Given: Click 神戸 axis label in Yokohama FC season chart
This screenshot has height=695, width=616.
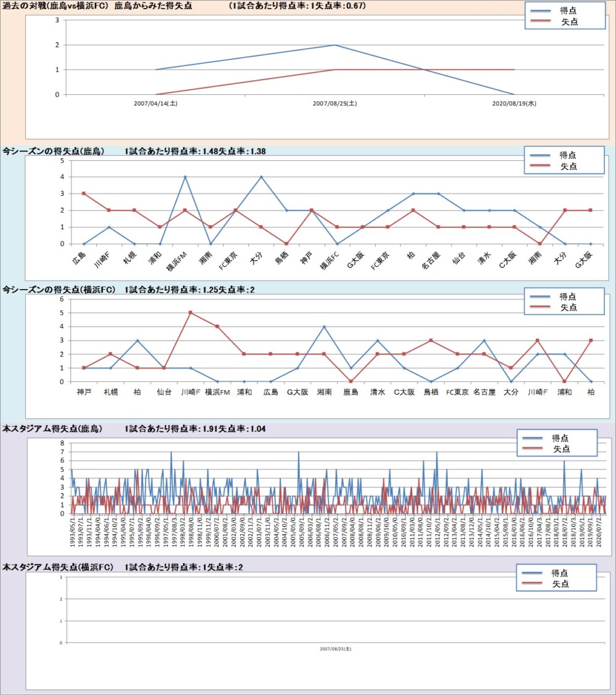Looking at the screenshot, I should coord(83,391).
